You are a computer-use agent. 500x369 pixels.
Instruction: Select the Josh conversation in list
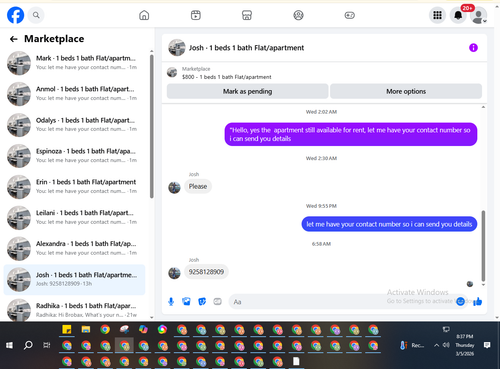(74, 279)
